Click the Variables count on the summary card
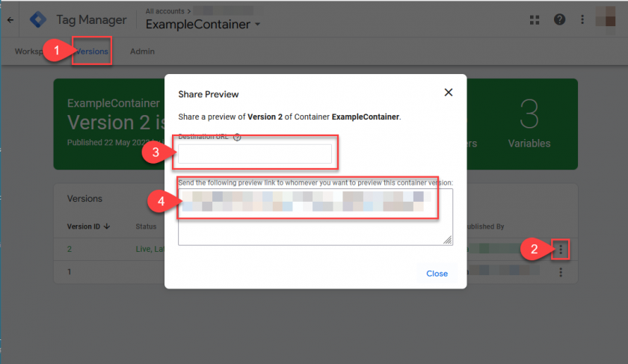Screen dimensions: 628x364 coord(529,114)
